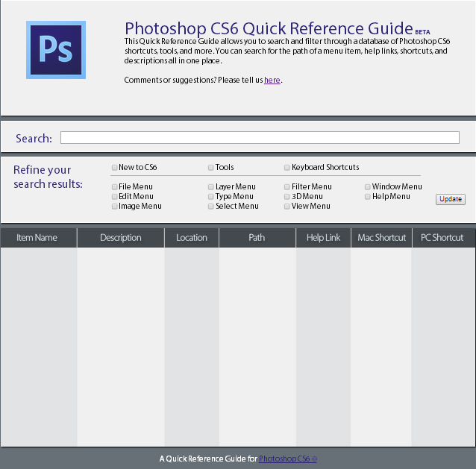This screenshot has width=476, height=469.
Task: Select the Help Menu checkbox
Action: 367,197
